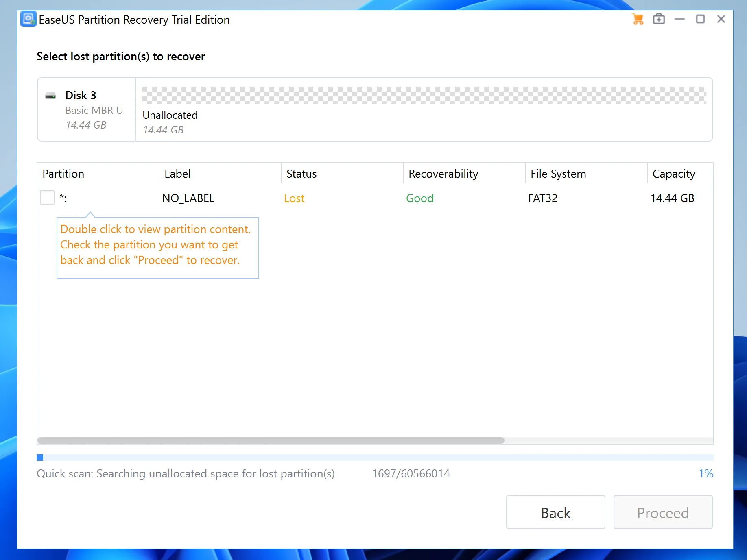The height and width of the screenshot is (560, 747).
Task: Click the Select lost partition(s) heading
Action: coord(121,56)
